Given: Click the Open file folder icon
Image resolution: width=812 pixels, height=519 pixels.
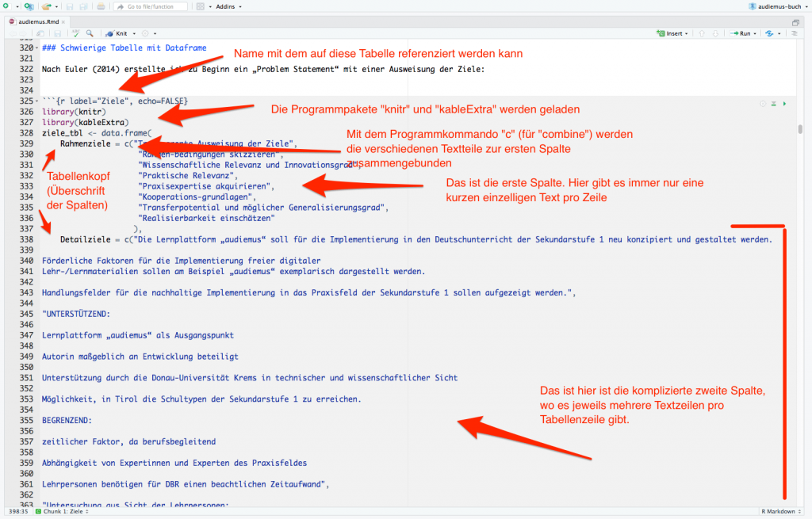Looking at the screenshot, I should 47,6.
